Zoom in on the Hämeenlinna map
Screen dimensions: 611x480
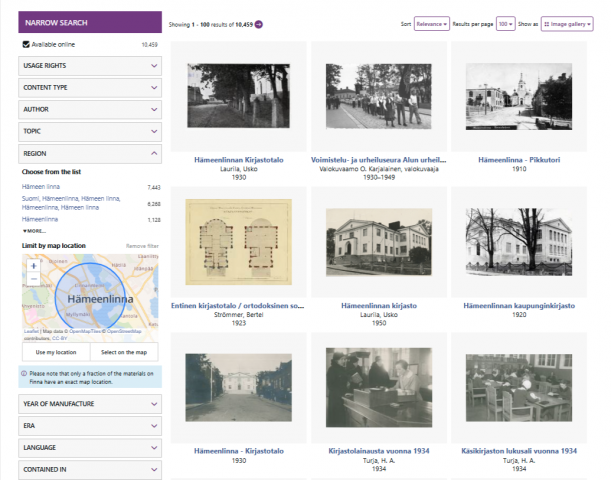point(34,266)
